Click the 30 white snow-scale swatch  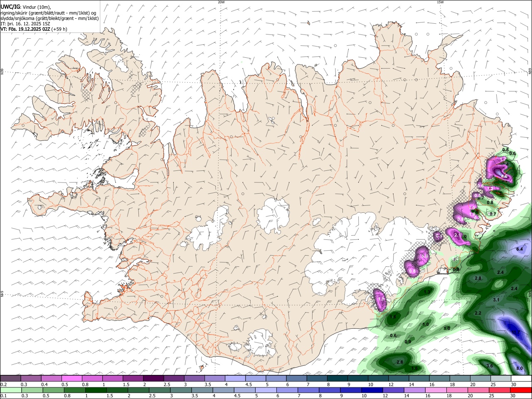[x=521, y=378]
